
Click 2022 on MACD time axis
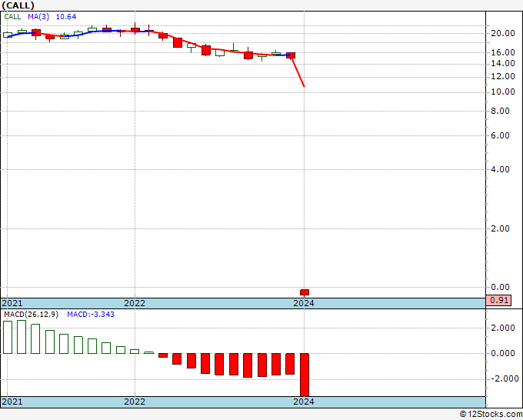tap(135, 402)
